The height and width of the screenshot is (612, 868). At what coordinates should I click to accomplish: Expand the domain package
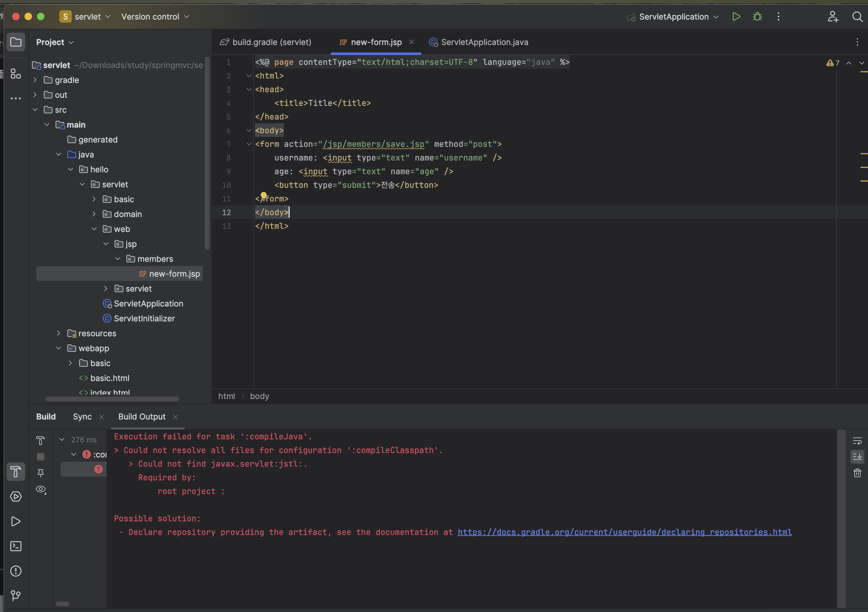pyautogui.click(x=94, y=214)
